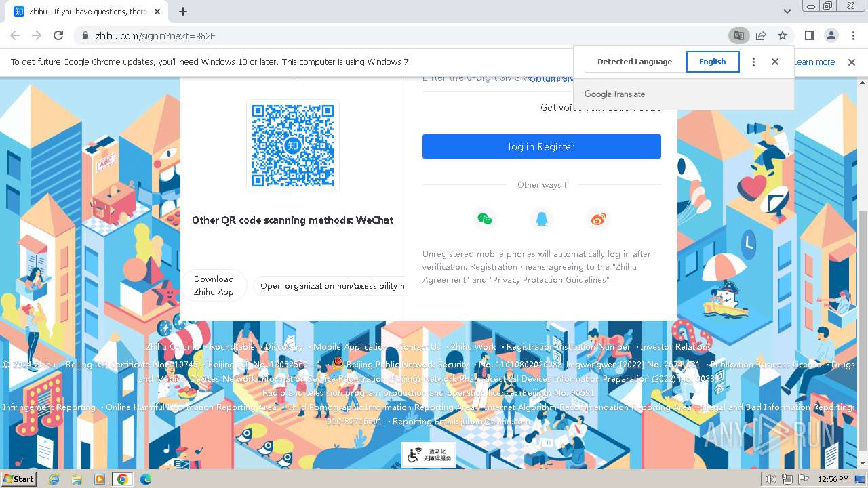Viewport: 868px width, 488px height.
Task: Open the new tab plus button
Action: pyautogui.click(x=182, y=12)
